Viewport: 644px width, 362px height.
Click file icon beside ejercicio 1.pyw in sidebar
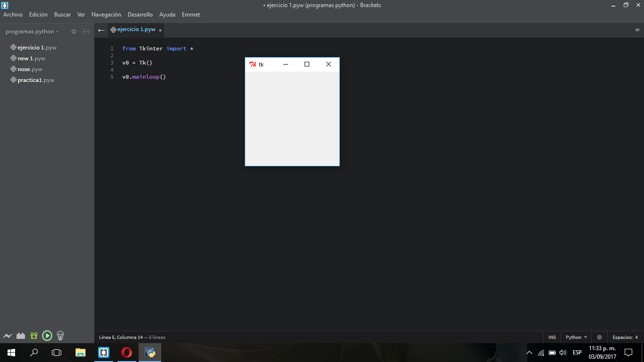point(13,48)
